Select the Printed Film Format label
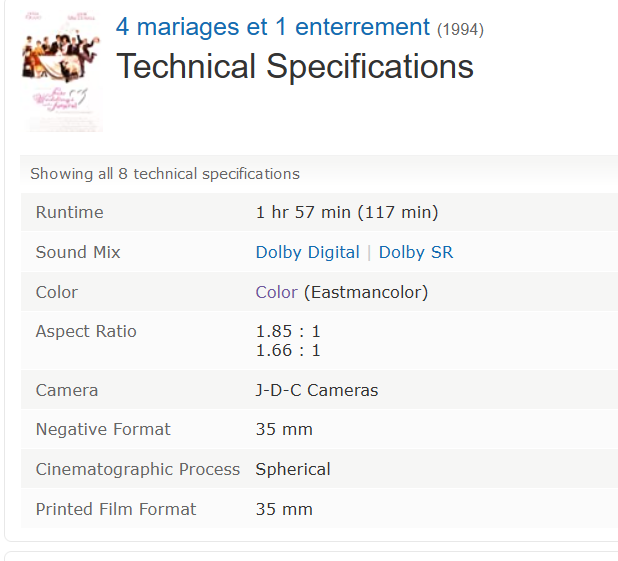The height and width of the screenshot is (561, 618). tap(116, 509)
